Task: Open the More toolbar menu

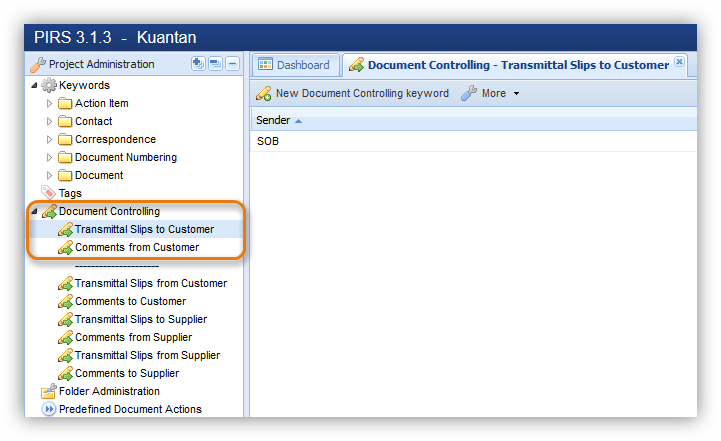Action: pyautogui.click(x=490, y=93)
